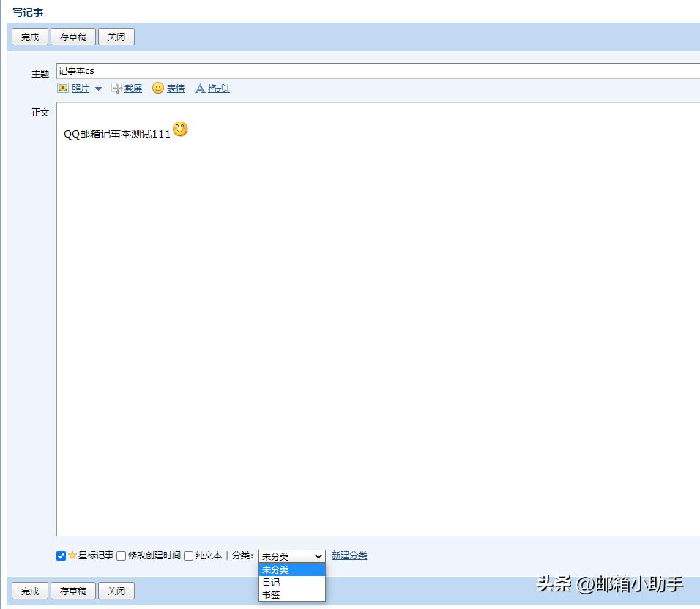
Task: Click the 存草稿 save draft button
Action: (x=72, y=36)
